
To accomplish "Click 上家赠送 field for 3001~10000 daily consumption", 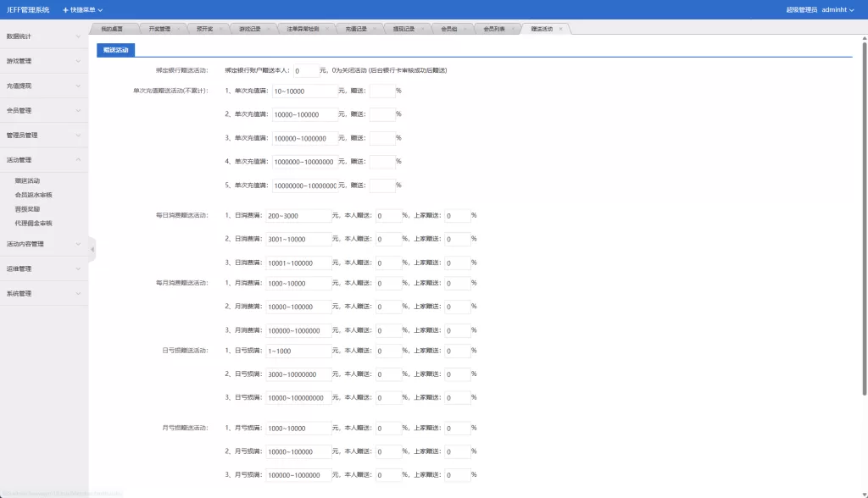I will click(x=458, y=240).
